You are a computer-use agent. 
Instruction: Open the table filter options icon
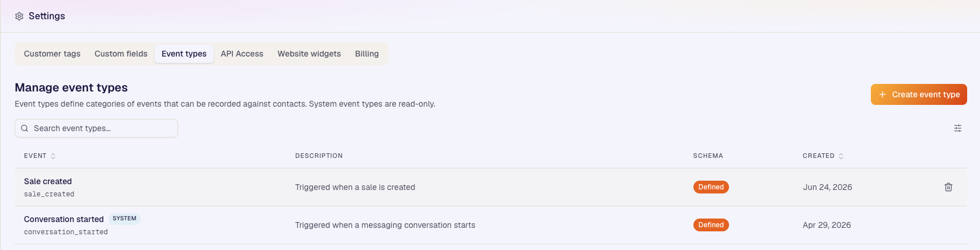[958, 128]
